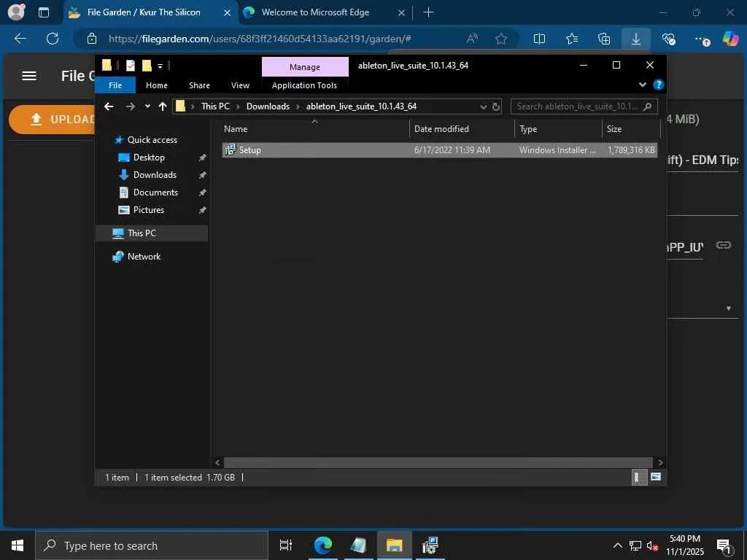
Task: Go up one folder level in Explorer
Action: (163, 106)
